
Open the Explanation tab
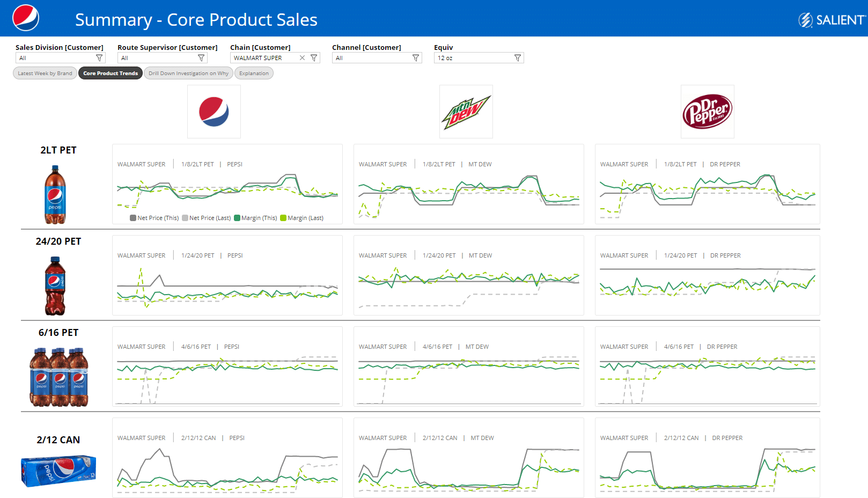[254, 74]
